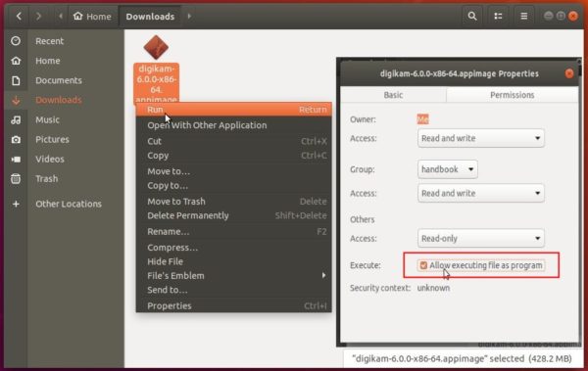Choose Move to… in the context menu
Image resolution: width=588 pixels, height=371 pixels.
[x=234, y=171]
